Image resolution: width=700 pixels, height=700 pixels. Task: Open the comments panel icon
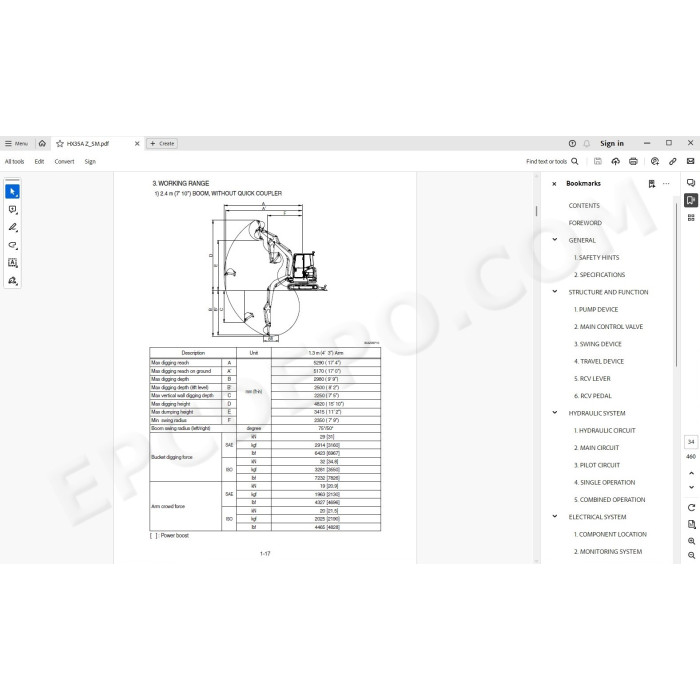click(x=691, y=183)
